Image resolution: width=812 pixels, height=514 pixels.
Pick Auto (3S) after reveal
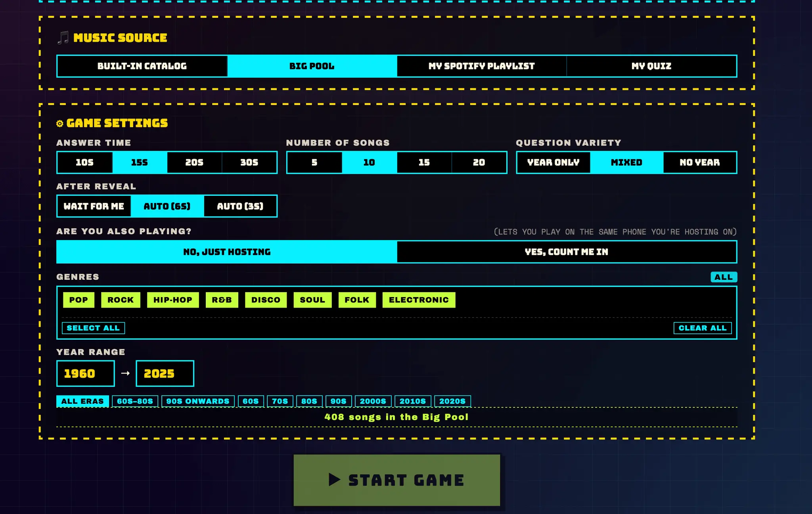coord(240,206)
